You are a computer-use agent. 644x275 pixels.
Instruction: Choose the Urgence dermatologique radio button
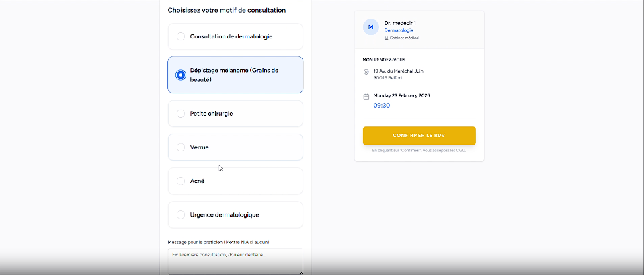[x=181, y=214]
